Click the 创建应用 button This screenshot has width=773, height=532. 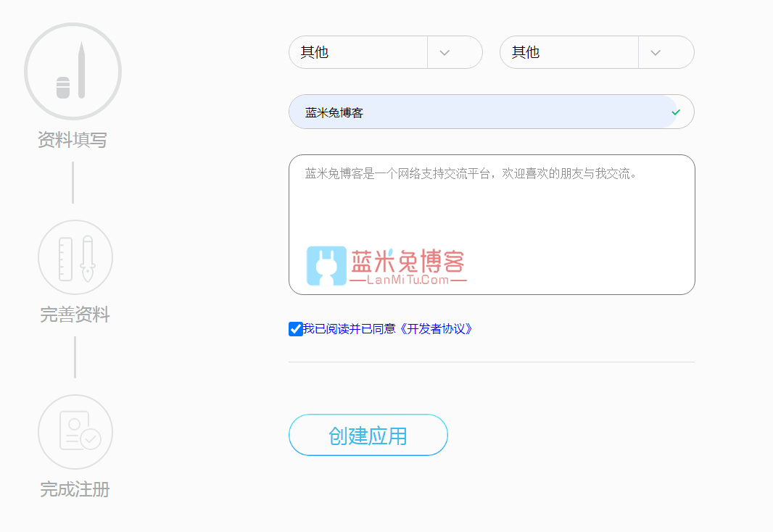(x=368, y=435)
